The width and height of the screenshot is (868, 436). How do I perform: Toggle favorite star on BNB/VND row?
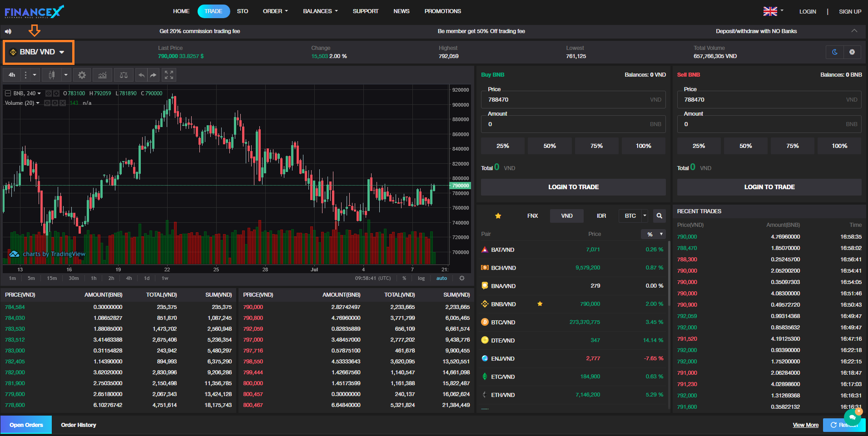[540, 304]
